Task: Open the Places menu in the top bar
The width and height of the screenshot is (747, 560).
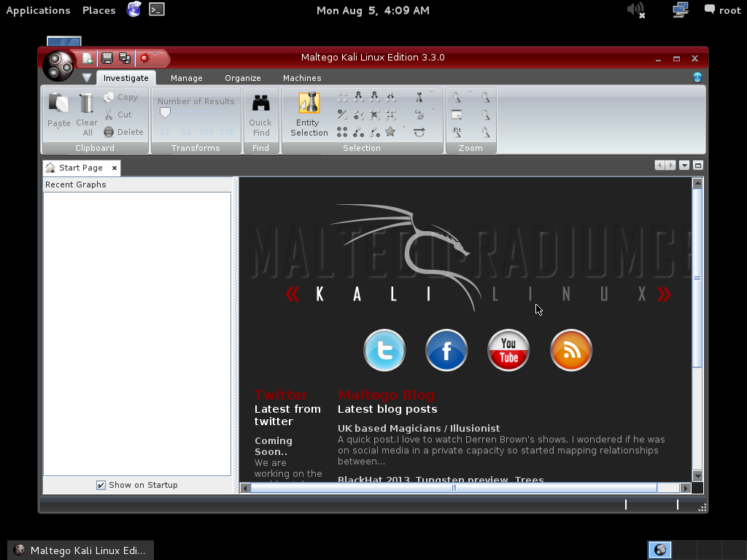Action: pyautogui.click(x=99, y=10)
